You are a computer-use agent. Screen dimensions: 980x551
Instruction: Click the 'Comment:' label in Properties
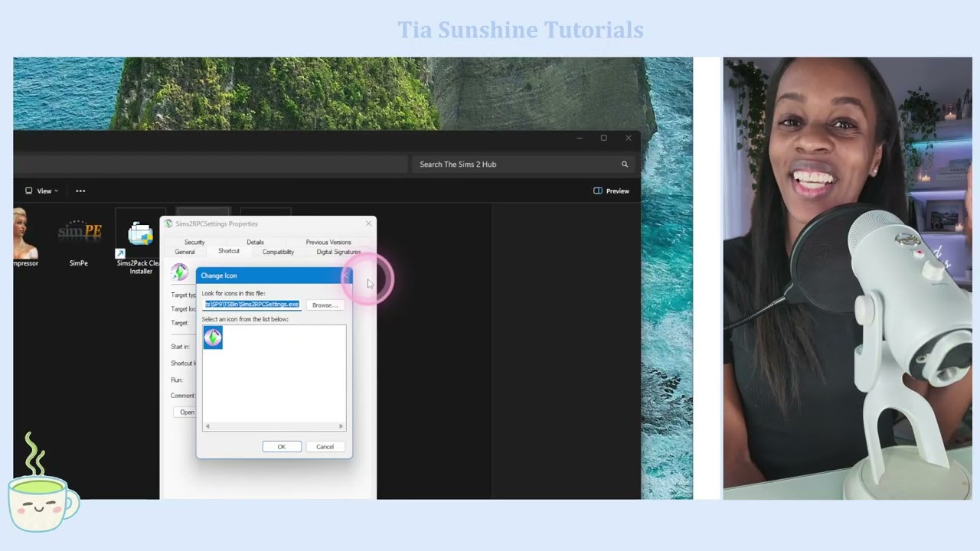(183, 396)
